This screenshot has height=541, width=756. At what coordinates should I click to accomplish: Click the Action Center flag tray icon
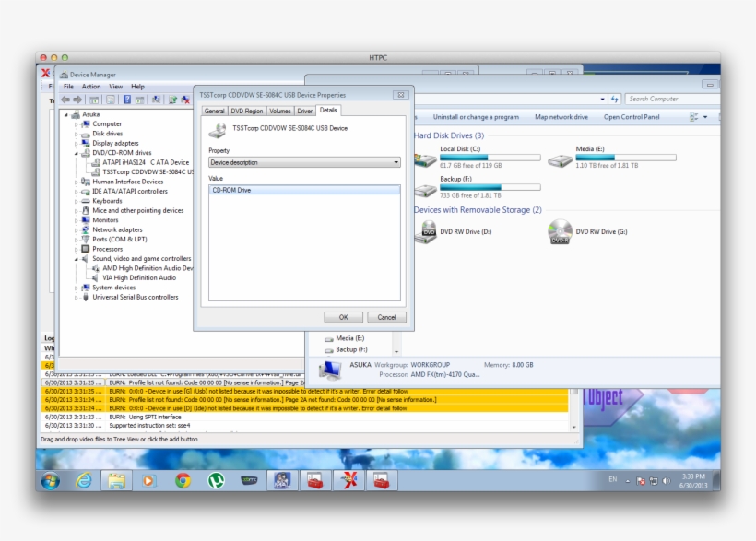[641, 481]
